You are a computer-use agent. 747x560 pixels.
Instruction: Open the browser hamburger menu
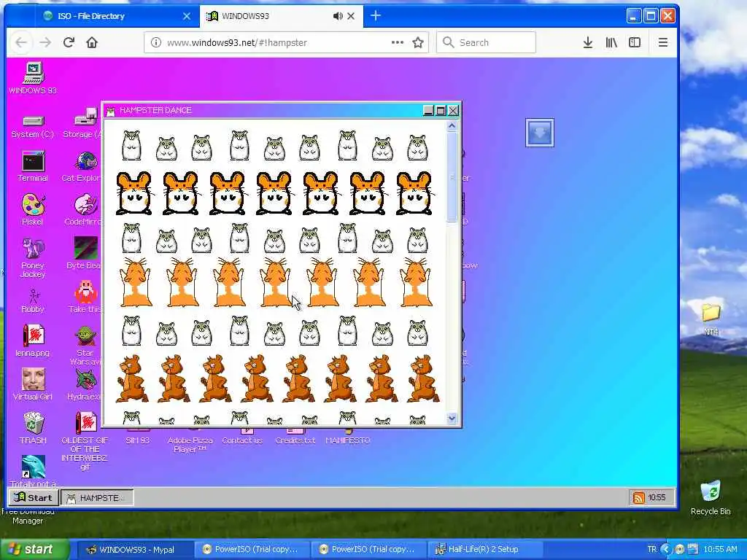[662, 42]
